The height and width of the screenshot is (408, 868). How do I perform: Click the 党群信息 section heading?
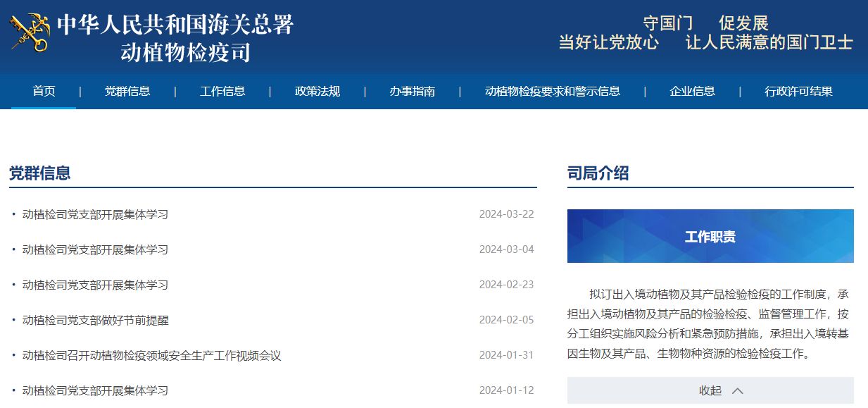click(x=40, y=173)
